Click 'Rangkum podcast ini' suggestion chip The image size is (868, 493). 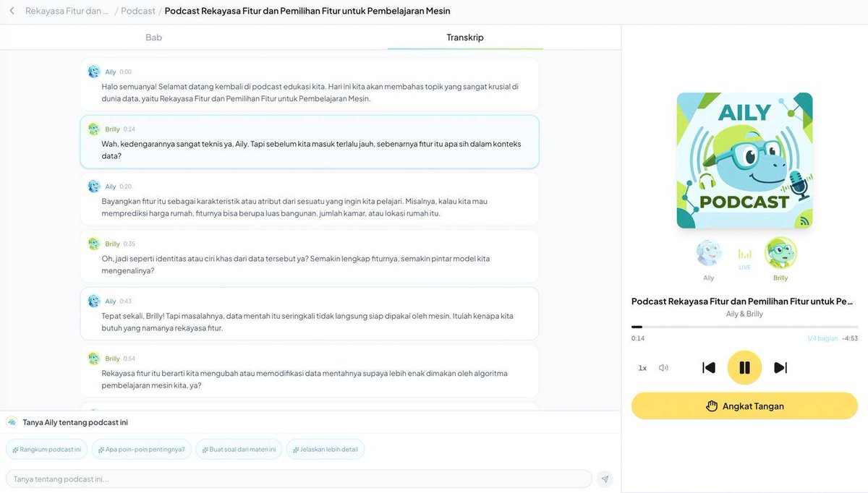[47, 450]
